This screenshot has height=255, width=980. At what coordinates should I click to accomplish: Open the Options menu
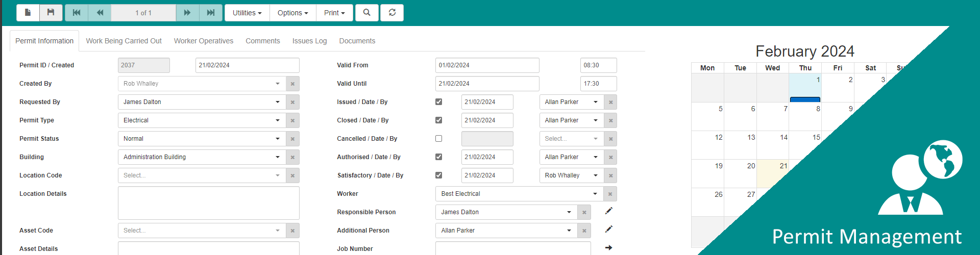pos(293,13)
